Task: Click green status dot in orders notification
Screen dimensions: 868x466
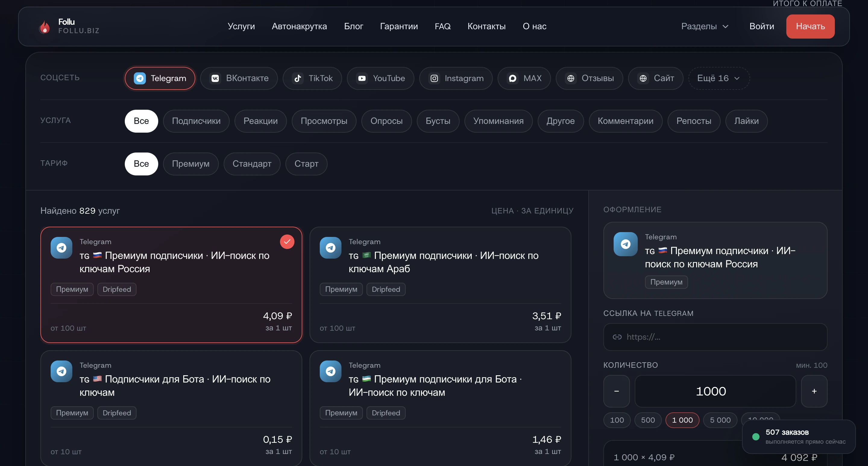Action: coord(756,437)
